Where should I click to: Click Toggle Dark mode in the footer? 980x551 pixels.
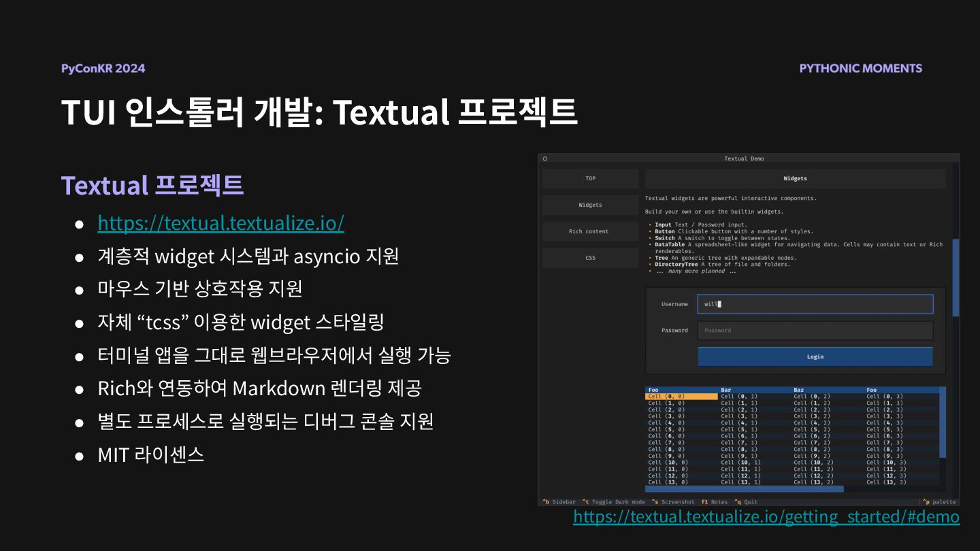coord(613,502)
